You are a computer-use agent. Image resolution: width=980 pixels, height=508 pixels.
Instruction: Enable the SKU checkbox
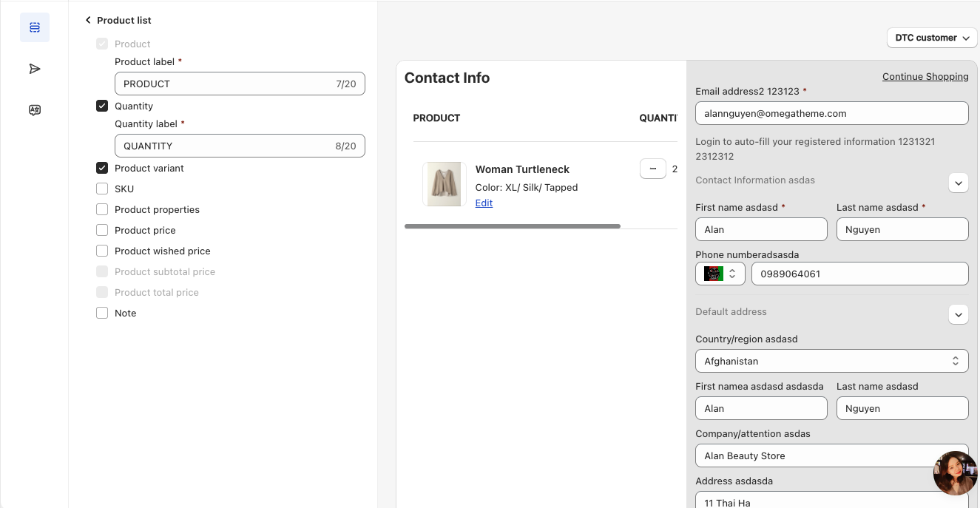102,189
